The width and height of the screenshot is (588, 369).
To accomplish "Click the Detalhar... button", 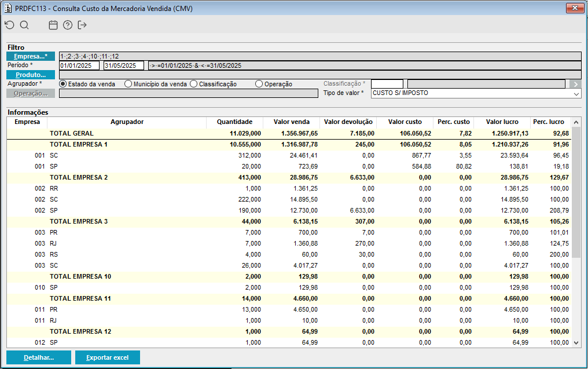I will pyautogui.click(x=39, y=357).
